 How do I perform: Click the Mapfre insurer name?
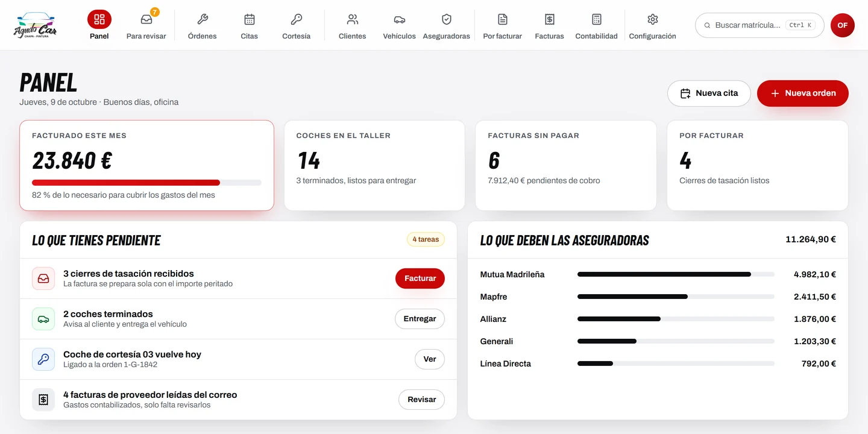(x=494, y=297)
